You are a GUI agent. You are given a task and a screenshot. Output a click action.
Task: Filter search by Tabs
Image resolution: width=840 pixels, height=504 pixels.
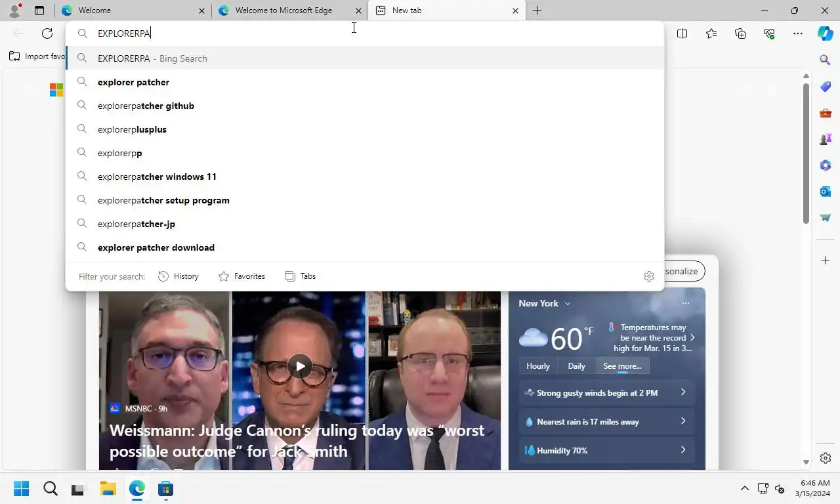[300, 276]
